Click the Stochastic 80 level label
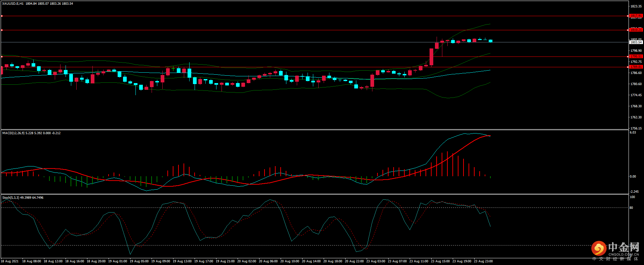The height and width of the screenshot is (265, 644). click(631, 208)
